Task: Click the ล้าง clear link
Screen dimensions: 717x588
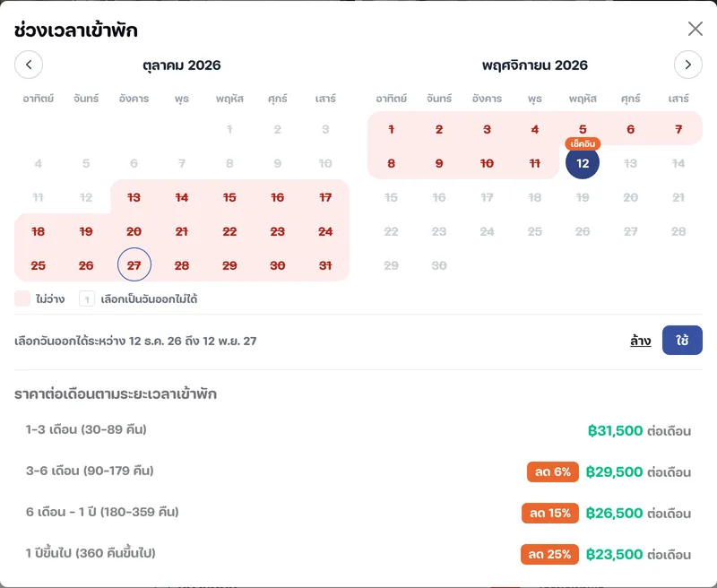Action: click(640, 341)
